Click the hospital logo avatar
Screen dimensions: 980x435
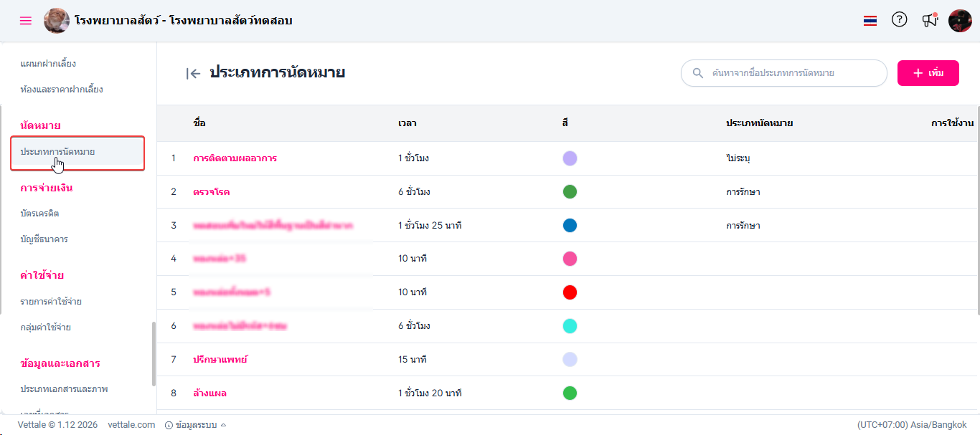click(57, 21)
